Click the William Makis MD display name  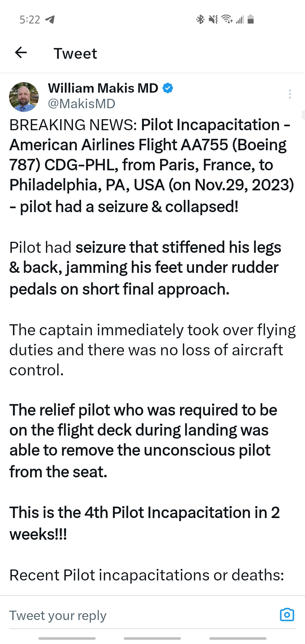tap(103, 88)
